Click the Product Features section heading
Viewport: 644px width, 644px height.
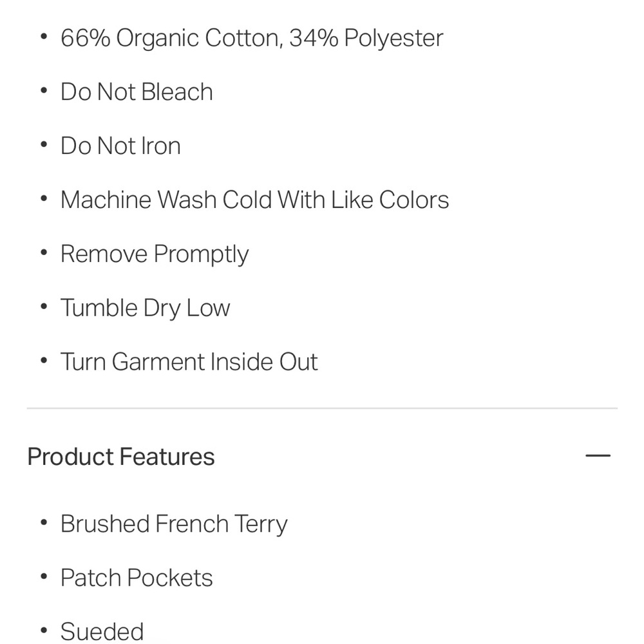pyautogui.click(x=121, y=457)
